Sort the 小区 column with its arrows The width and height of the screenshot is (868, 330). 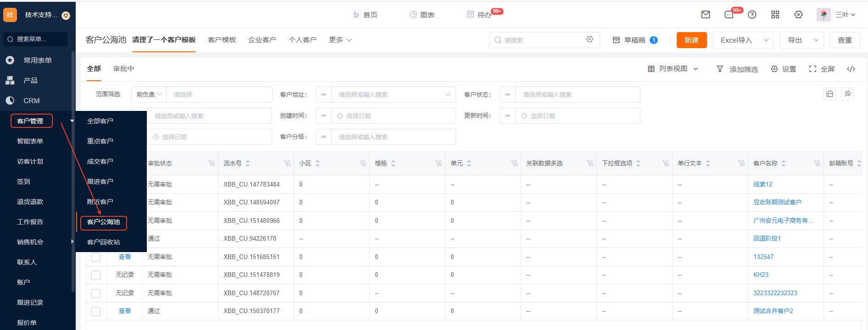click(x=317, y=163)
